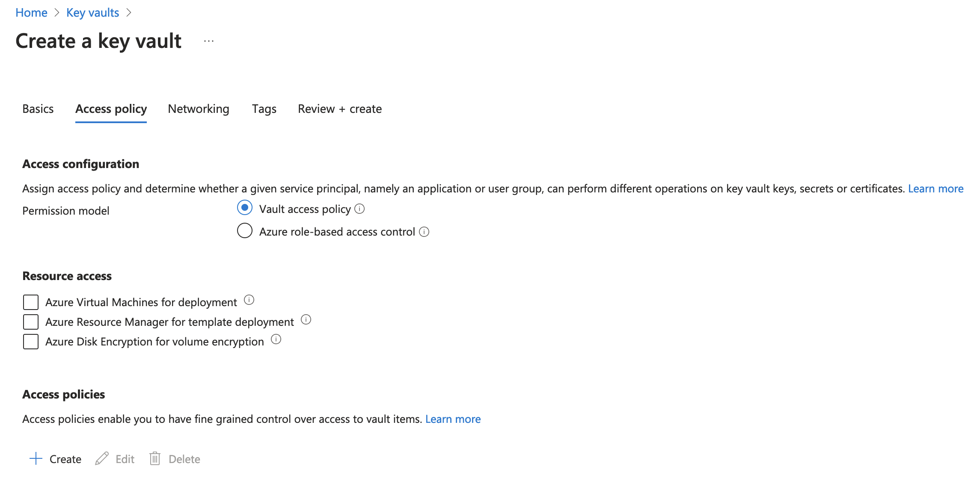Tick Azure Disk Encryption for volume encryption

point(31,342)
